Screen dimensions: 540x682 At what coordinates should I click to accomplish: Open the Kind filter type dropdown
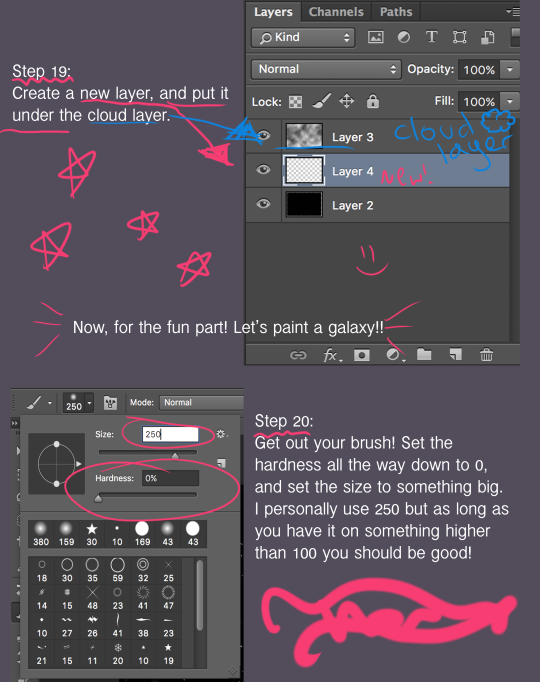303,37
